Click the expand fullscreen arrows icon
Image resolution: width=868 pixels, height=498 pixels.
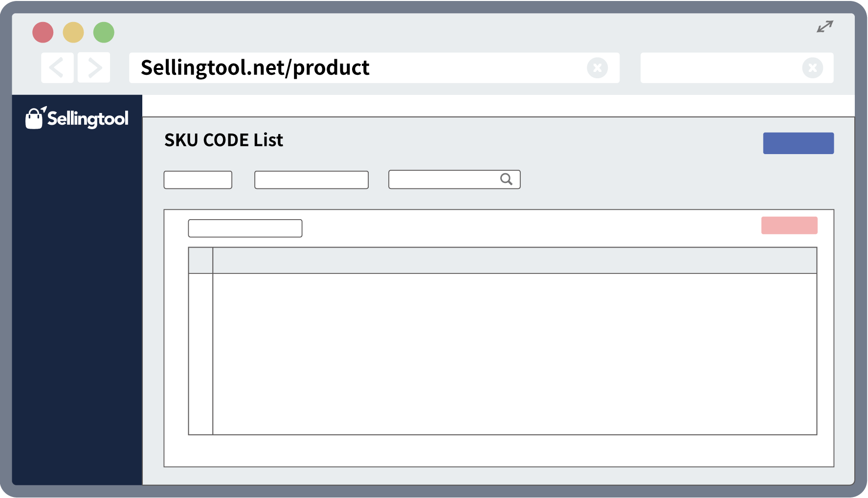coord(825,26)
